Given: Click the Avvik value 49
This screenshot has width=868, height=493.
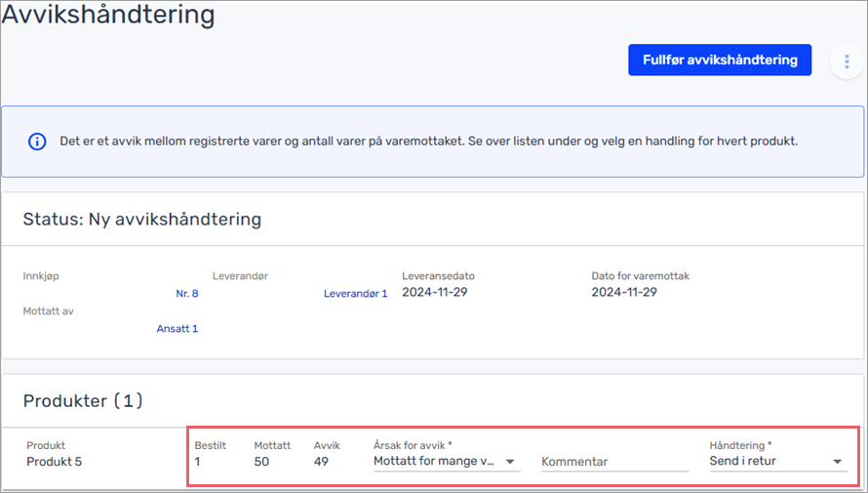Looking at the screenshot, I should [321, 462].
